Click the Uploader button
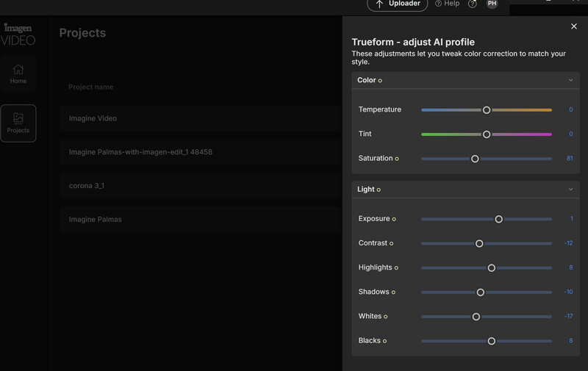 (398, 4)
